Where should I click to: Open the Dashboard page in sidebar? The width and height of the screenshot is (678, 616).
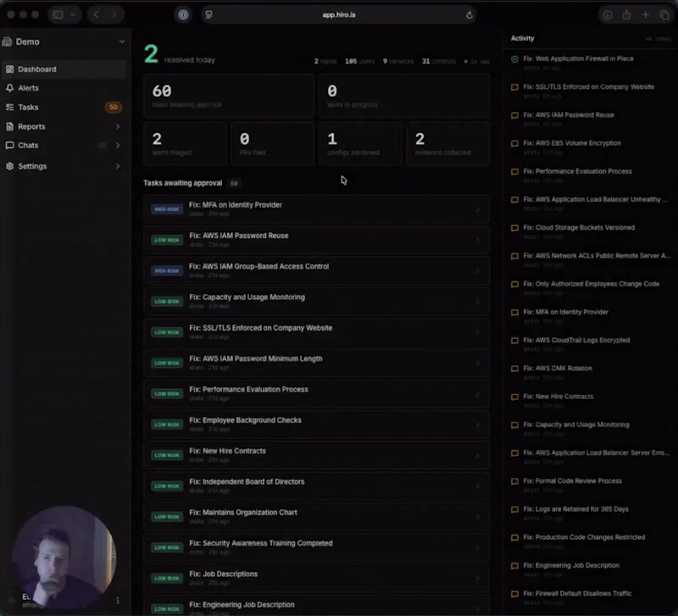click(x=64, y=69)
